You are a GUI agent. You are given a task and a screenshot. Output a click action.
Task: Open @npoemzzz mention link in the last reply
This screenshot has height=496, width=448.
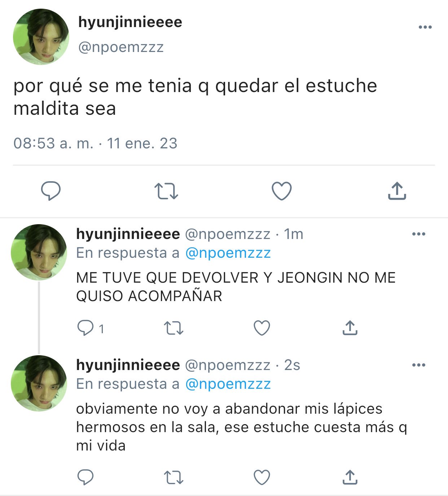click(x=228, y=384)
